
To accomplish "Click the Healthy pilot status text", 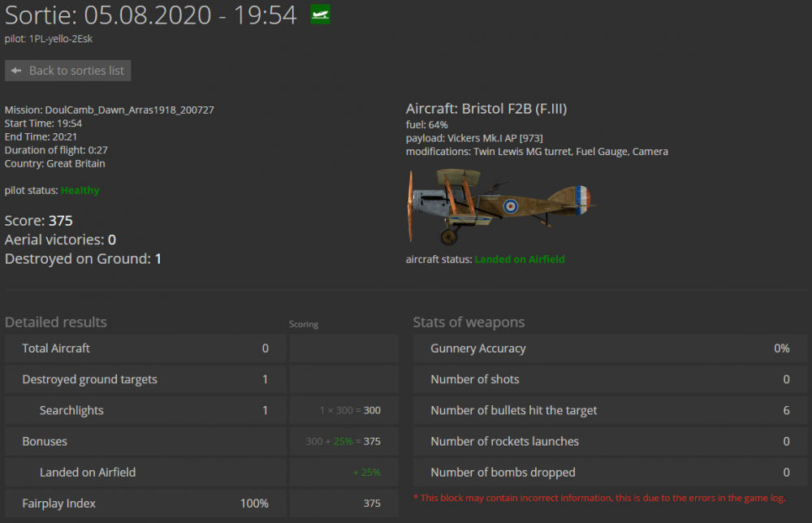I will pos(80,190).
